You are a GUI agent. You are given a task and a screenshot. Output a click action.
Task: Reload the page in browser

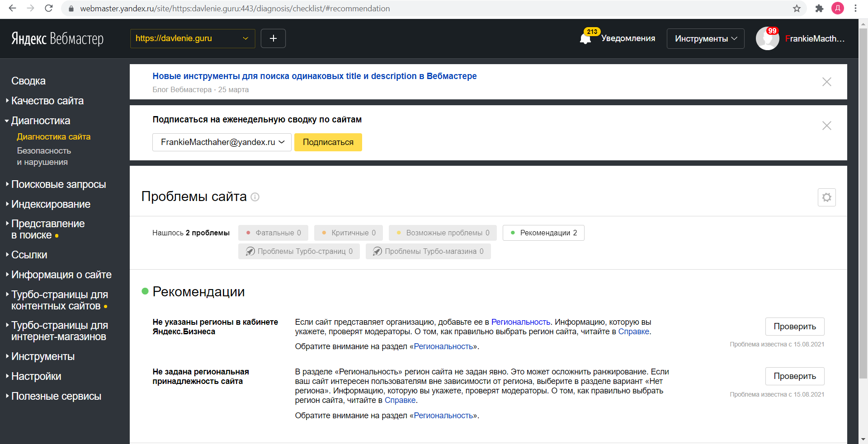point(49,9)
